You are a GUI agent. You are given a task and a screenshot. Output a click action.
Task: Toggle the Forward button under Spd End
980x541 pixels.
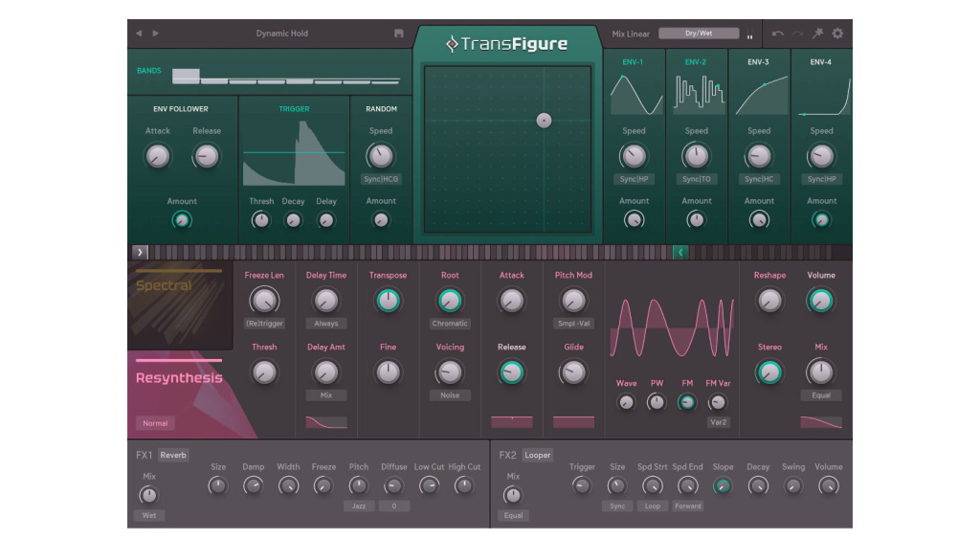[x=687, y=506]
